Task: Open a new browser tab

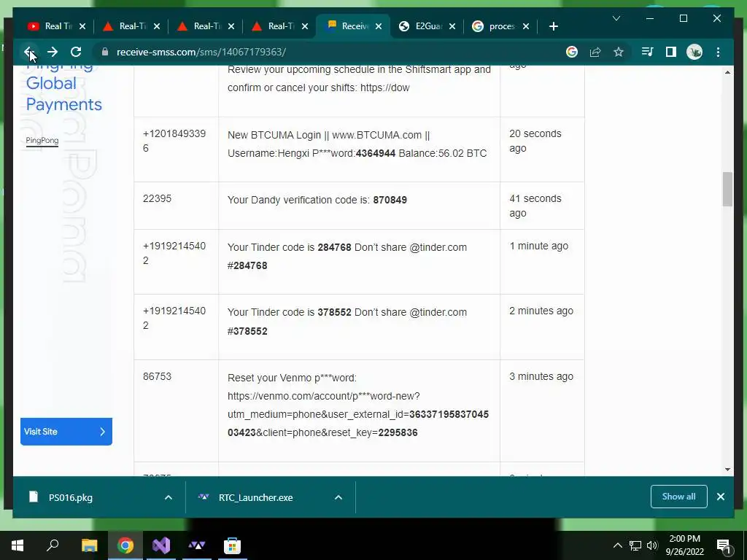Action: [553, 26]
